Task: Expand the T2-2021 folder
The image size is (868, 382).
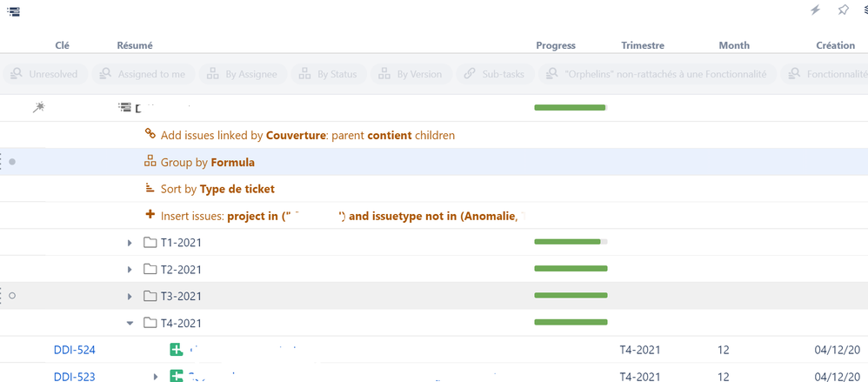Action: coord(130,270)
